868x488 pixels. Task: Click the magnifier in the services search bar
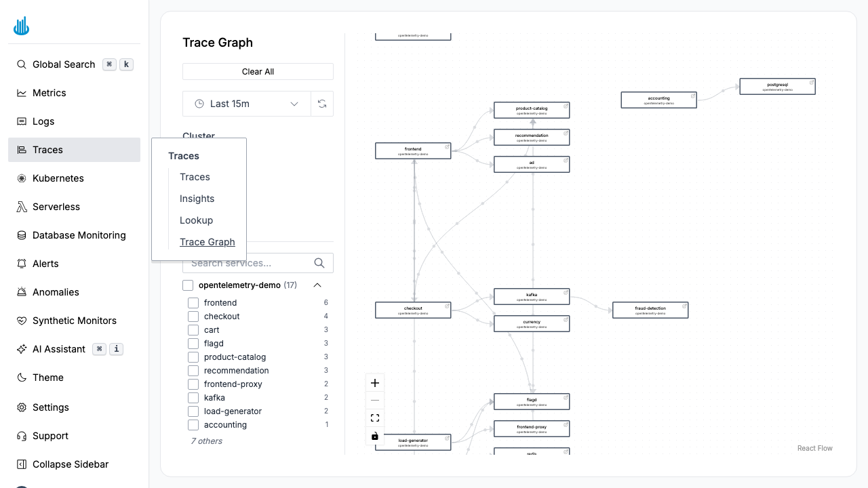coord(319,263)
